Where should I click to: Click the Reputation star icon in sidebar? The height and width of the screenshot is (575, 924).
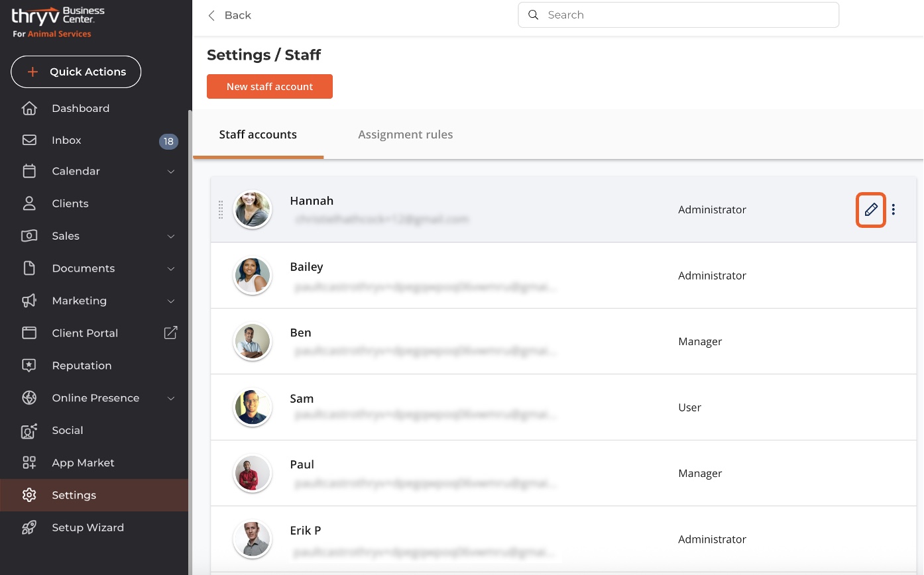click(x=29, y=366)
